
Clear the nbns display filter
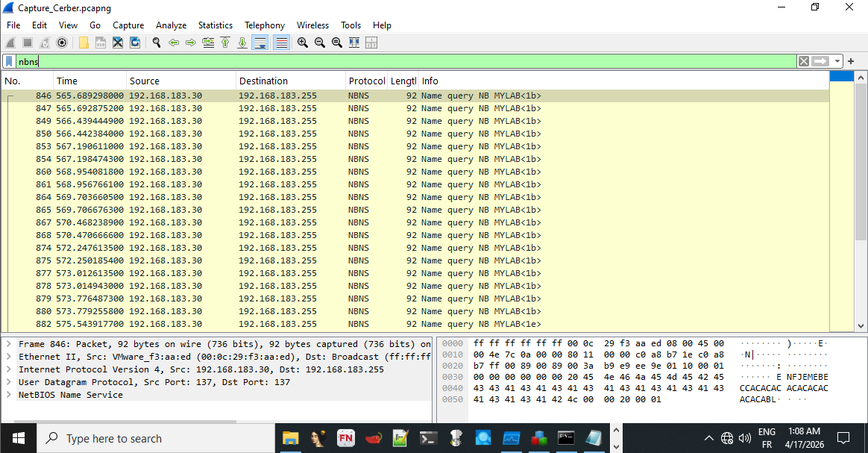coord(804,61)
